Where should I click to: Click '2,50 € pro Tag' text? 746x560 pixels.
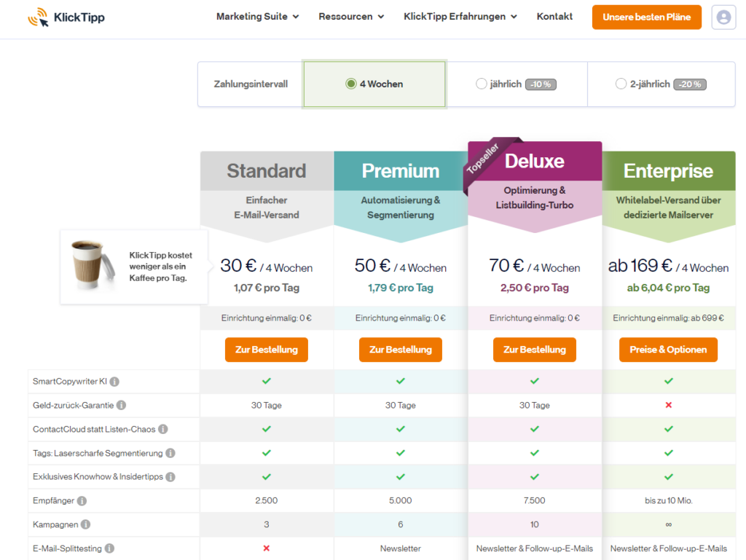pyautogui.click(x=535, y=288)
